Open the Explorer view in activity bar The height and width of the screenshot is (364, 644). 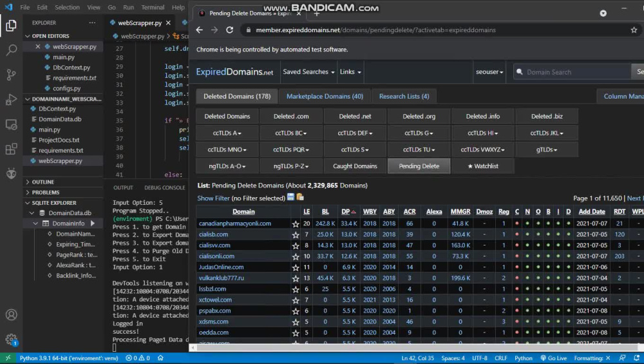tap(11, 26)
